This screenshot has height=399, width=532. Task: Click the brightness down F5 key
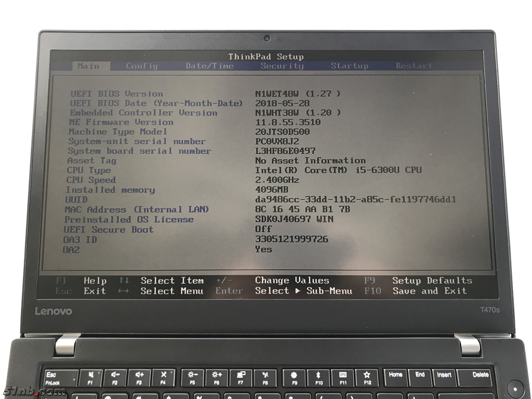(193, 378)
